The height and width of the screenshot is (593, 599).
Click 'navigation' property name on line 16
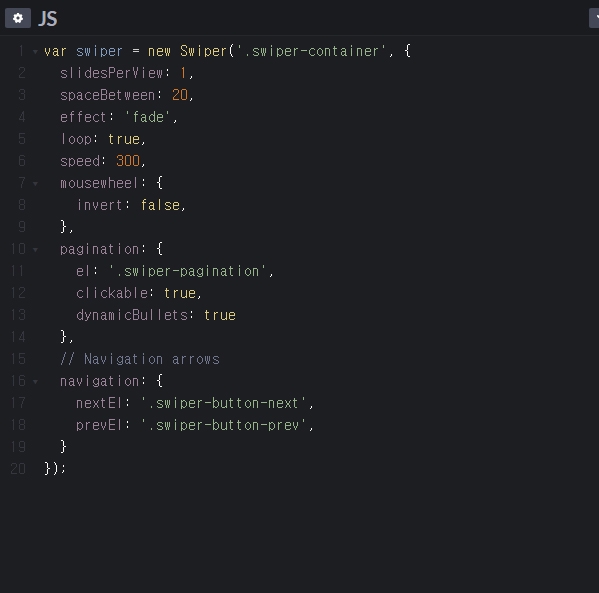click(x=99, y=381)
